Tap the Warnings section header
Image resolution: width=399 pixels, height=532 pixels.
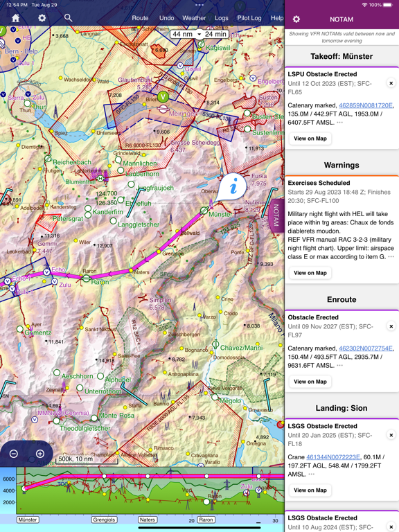pos(342,165)
